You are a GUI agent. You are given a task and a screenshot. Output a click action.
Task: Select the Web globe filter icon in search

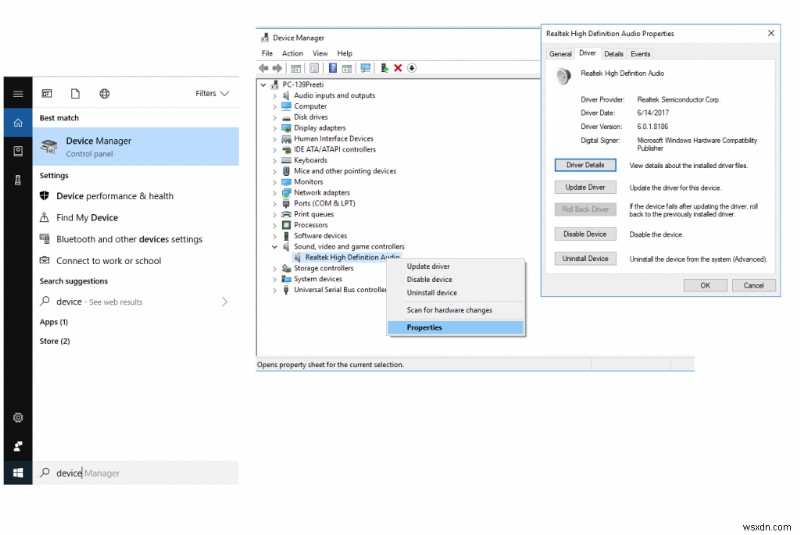(105, 93)
